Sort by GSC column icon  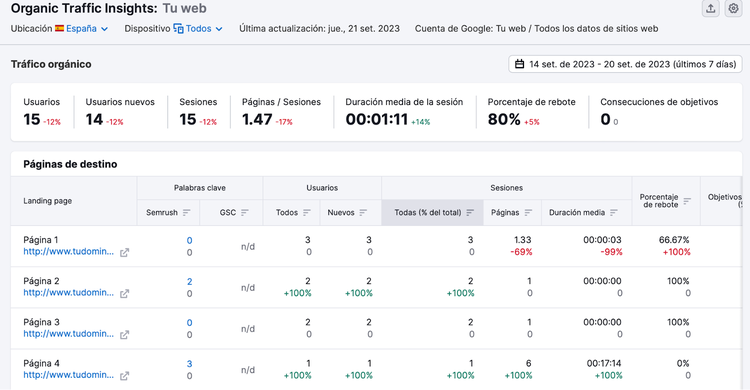(245, 212)
